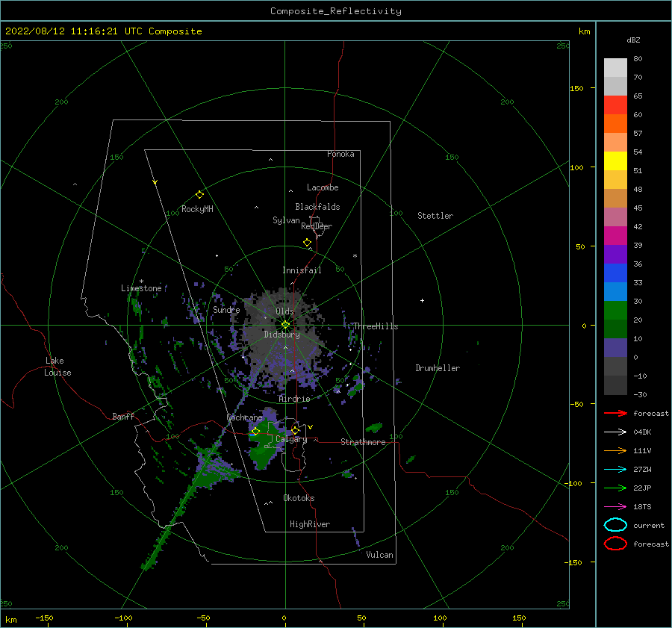Click the ThreeHills label
672x628 pixels.
coord(376,326)
